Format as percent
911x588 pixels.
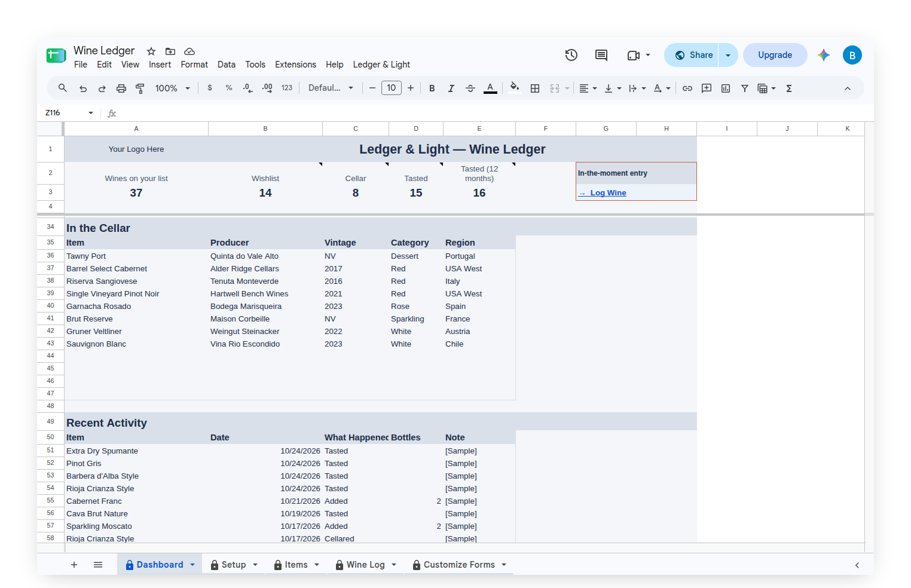pyautogui.click(x=229, y=88)
